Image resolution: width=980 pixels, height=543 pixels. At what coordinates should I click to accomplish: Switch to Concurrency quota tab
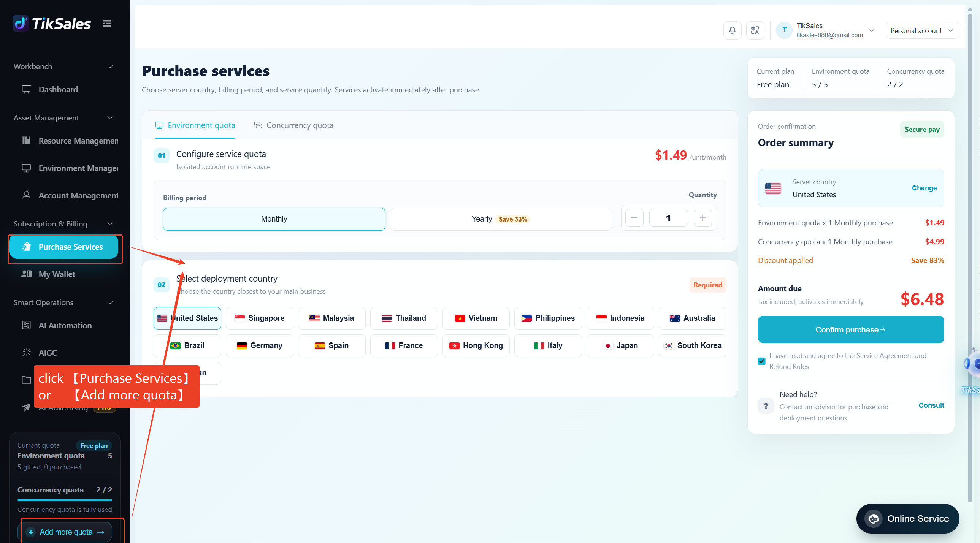click(293, 125)
